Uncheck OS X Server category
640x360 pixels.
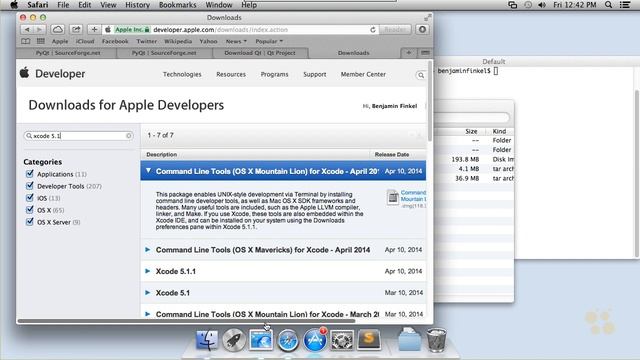point(29,222)
